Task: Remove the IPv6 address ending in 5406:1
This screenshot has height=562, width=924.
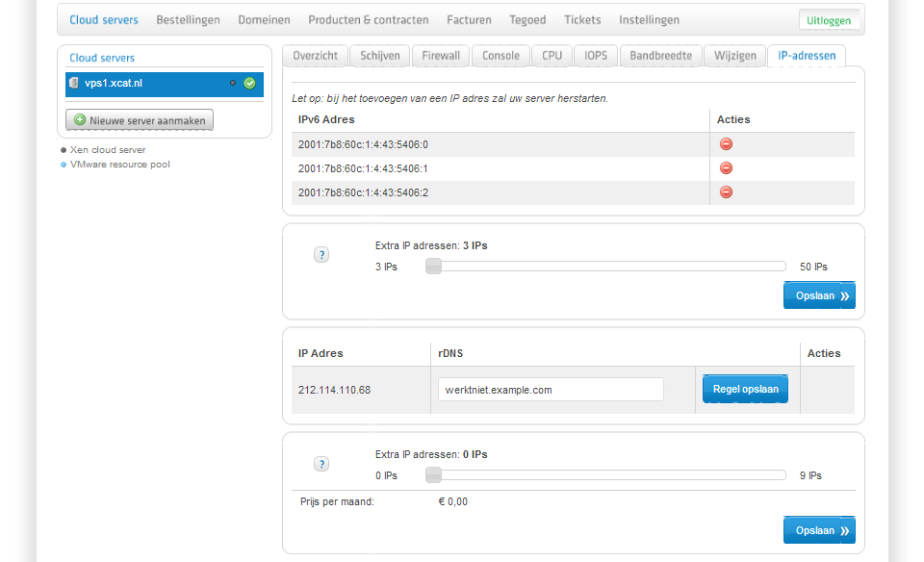Action: coord(726,168)
